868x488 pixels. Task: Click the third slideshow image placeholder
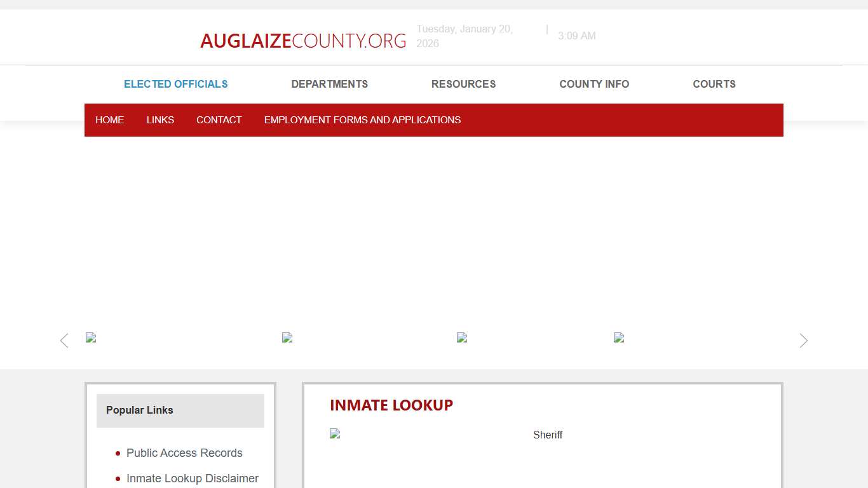pos(462,337)
